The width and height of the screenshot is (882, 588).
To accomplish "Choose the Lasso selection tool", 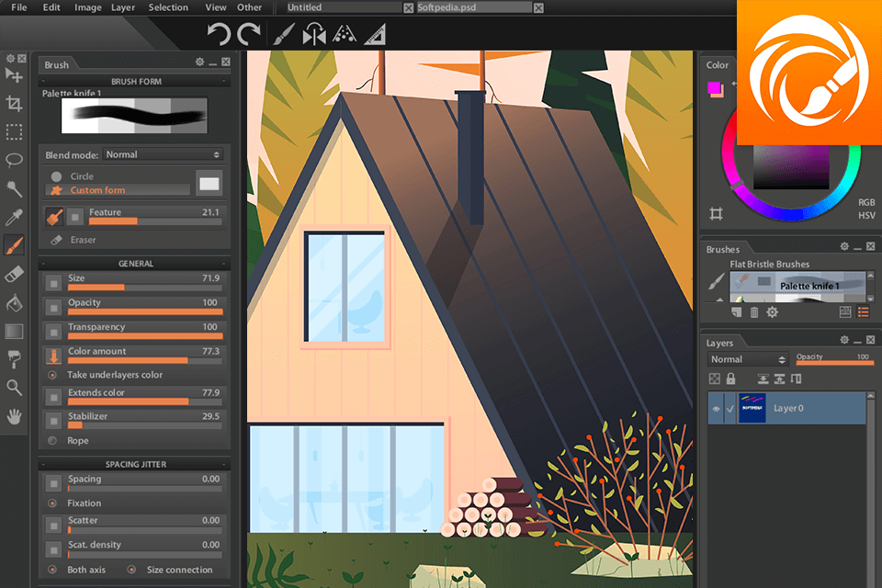I will (13, 161).
